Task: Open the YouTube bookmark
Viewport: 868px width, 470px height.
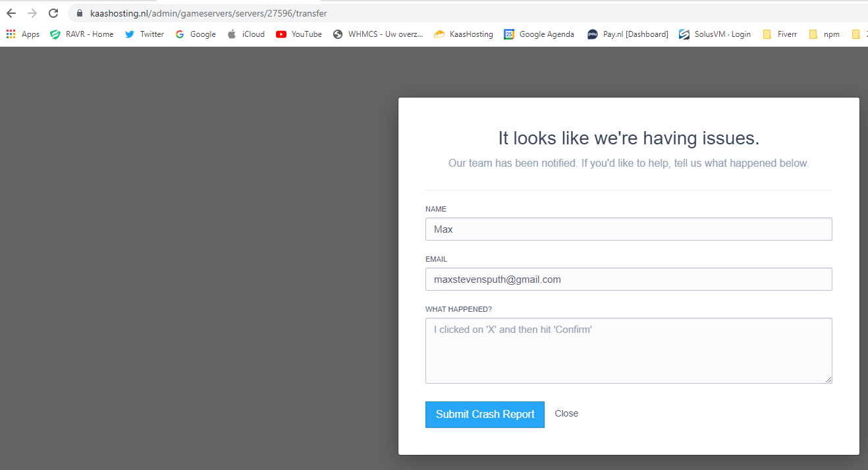Action: (x=299, y=34)
